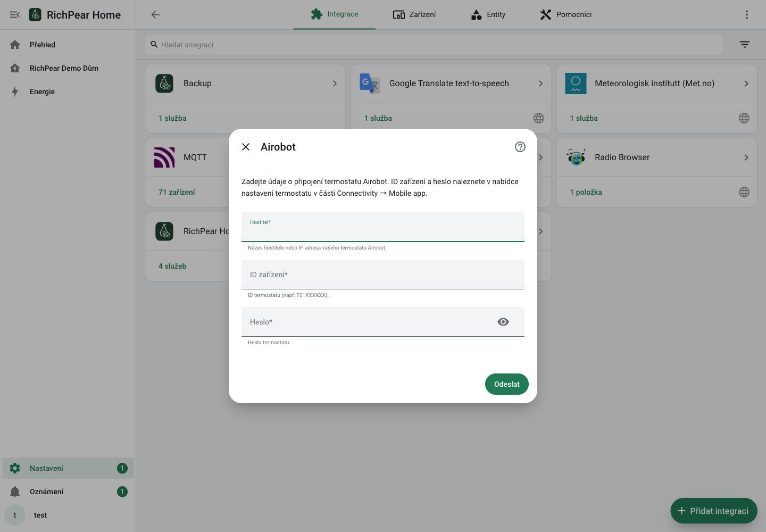Open the filter icon next to search
This screenshot has width=766, height=532.
745,45
